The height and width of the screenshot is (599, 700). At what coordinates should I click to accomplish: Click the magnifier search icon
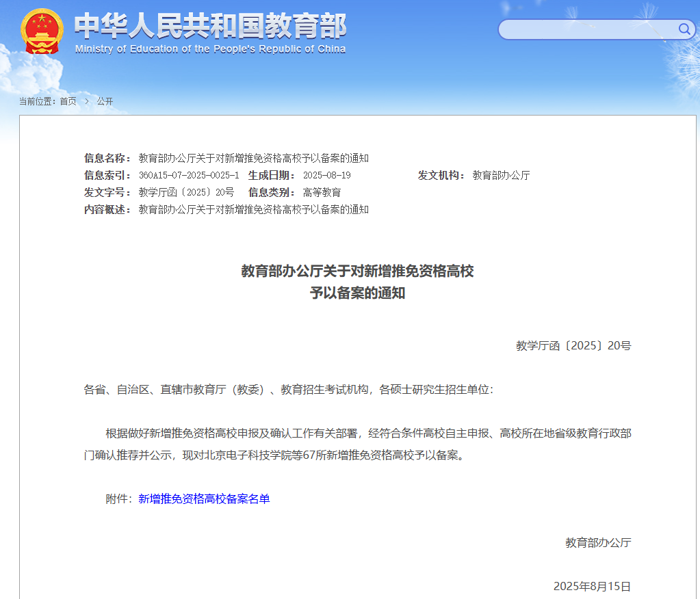pyautogui.click(x=684, y=29)
